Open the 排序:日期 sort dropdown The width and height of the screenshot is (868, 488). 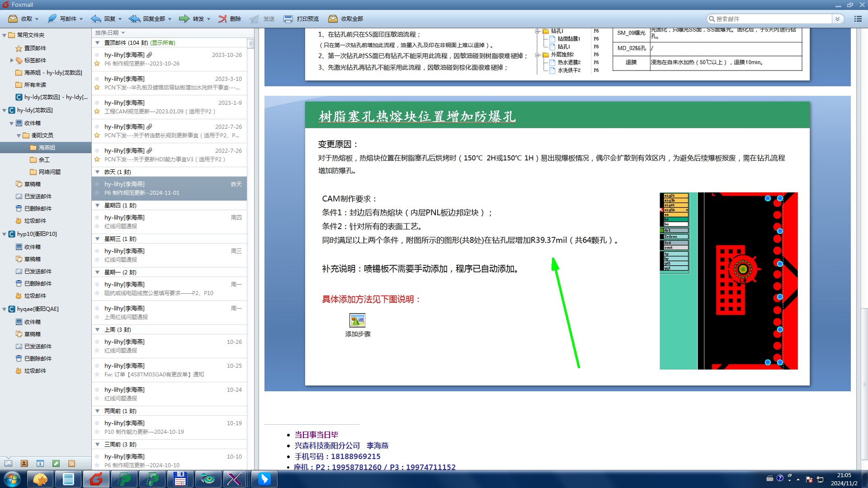tap(109, 33)
